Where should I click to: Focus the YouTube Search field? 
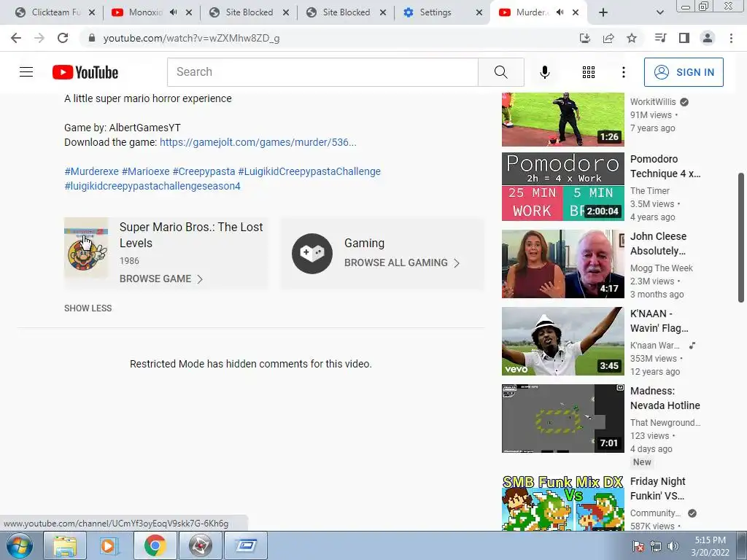[x=322, y=72]
